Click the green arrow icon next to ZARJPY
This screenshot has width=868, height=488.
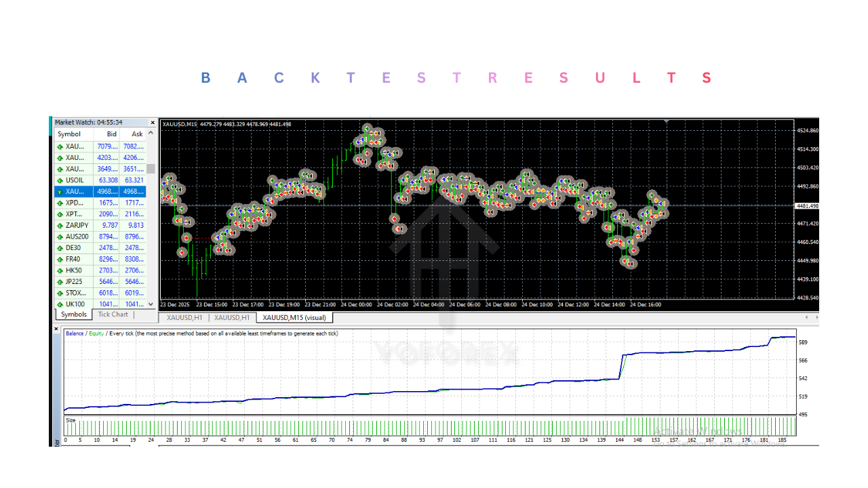tap(61, 225)
